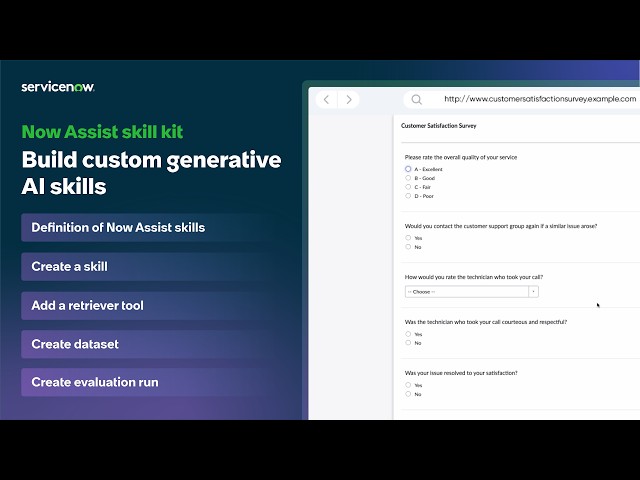Choose Yes for issue resolved to satisfaction
The image size is (640, 480).
click(408, 385)
